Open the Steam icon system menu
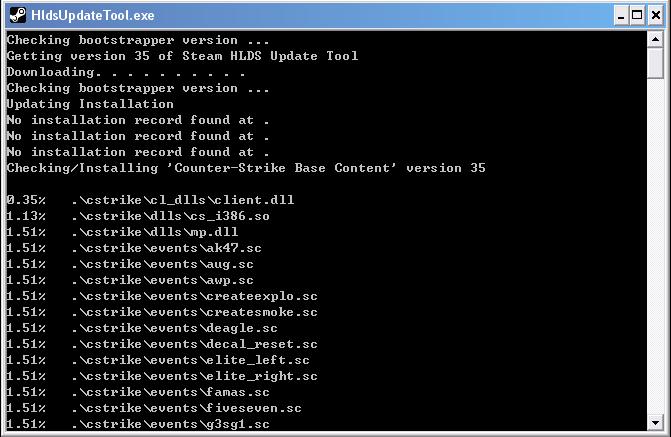671x437 pixels. point(16,15)
